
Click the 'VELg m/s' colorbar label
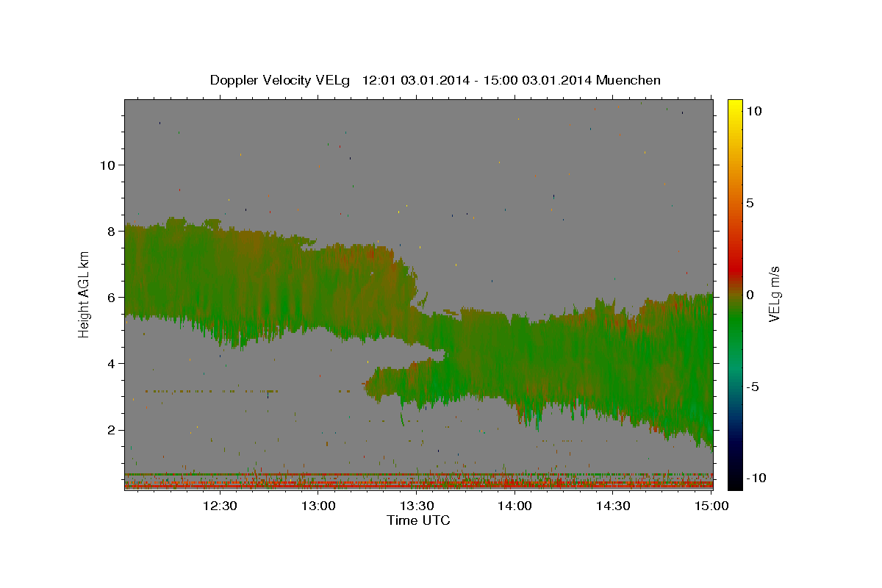tap(775, 295)
